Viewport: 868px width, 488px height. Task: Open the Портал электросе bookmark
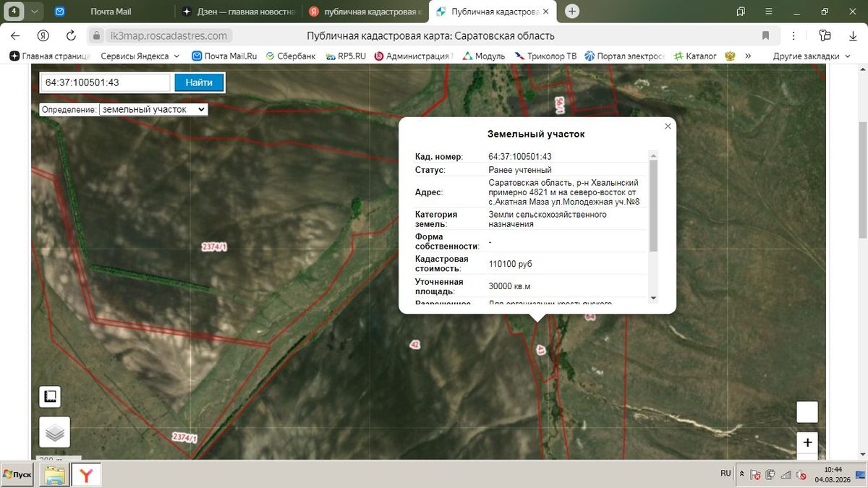coord(624,56)
